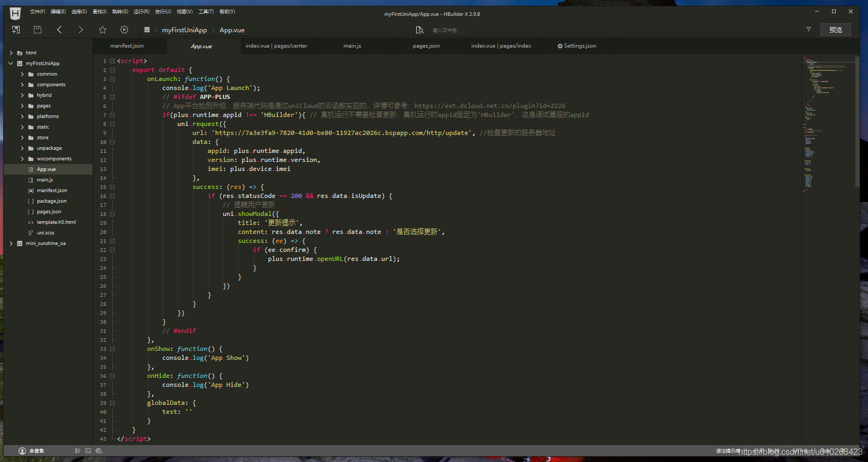The width and height of the screenshot is (868, 462).
Task: Switch to the index.vue pages/center tab
Action: [x=276, y=46]
